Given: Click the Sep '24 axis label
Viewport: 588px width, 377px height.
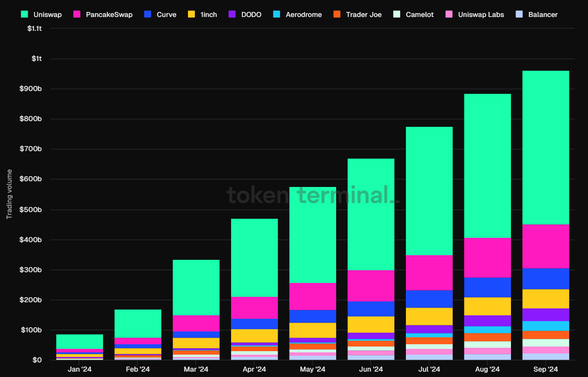Looking at the screenshot, I should click(x=546, y=369).
